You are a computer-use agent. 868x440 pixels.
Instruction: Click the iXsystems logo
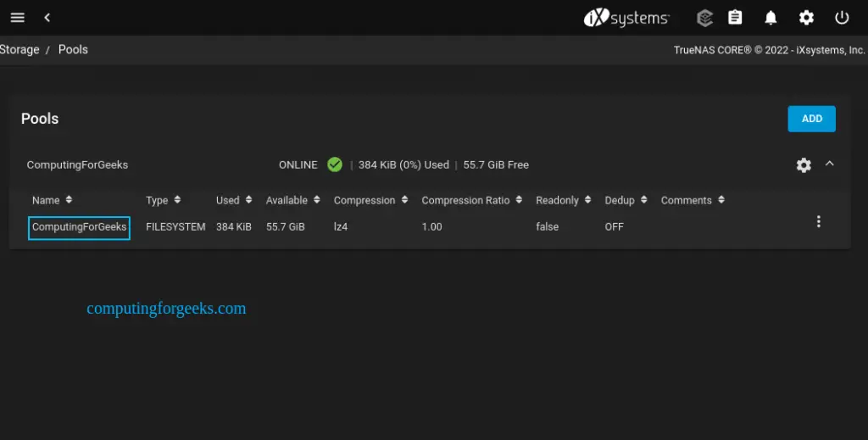(626, 18)
